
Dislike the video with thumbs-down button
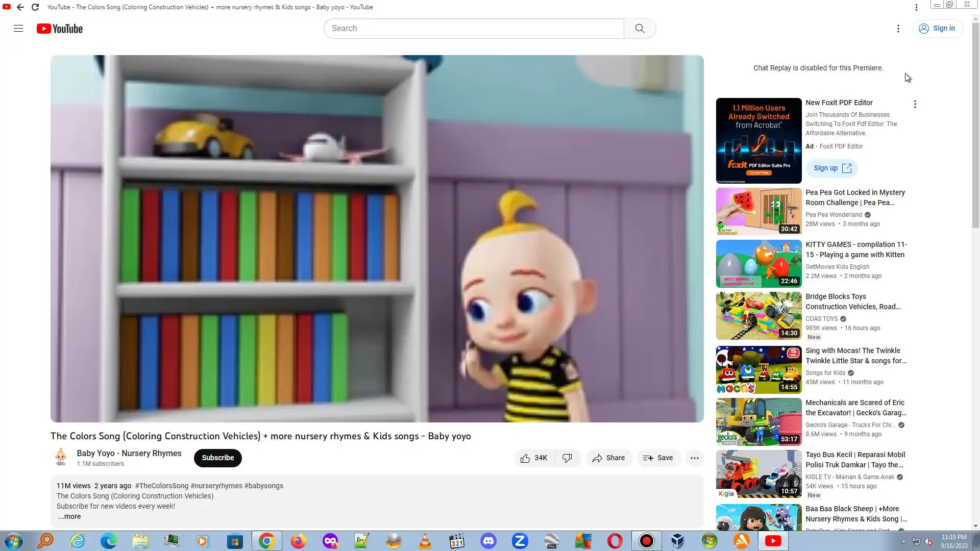pos(567,458)
